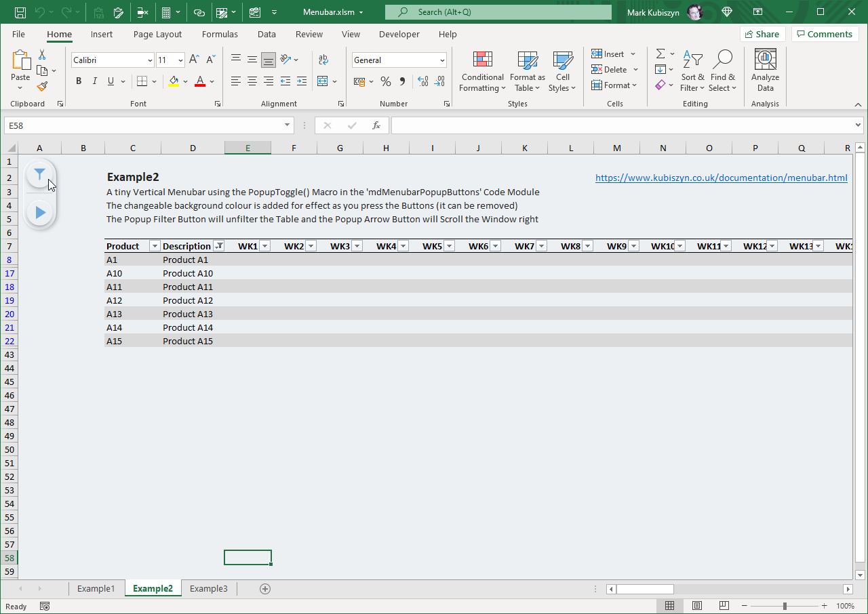The height and width of the screenshot is (614, 868).
Task: Expand the Number Format dropdown
Action: tap(442, 60)
